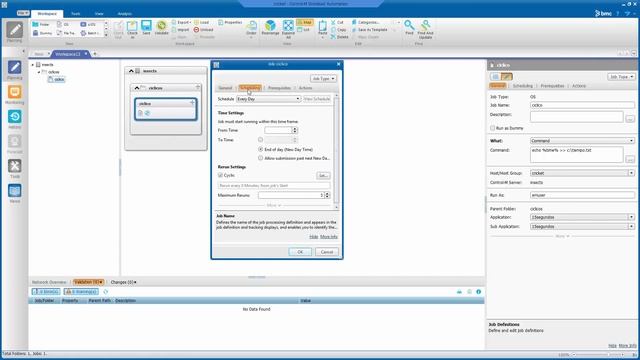Click the Find magnifier icon

point(409,28)
